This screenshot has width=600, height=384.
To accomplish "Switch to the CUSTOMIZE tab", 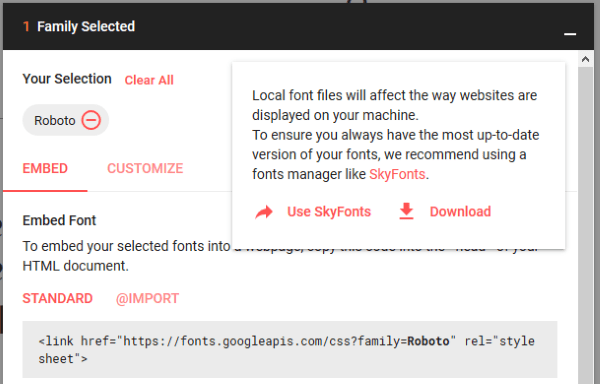I will point(145,168).
